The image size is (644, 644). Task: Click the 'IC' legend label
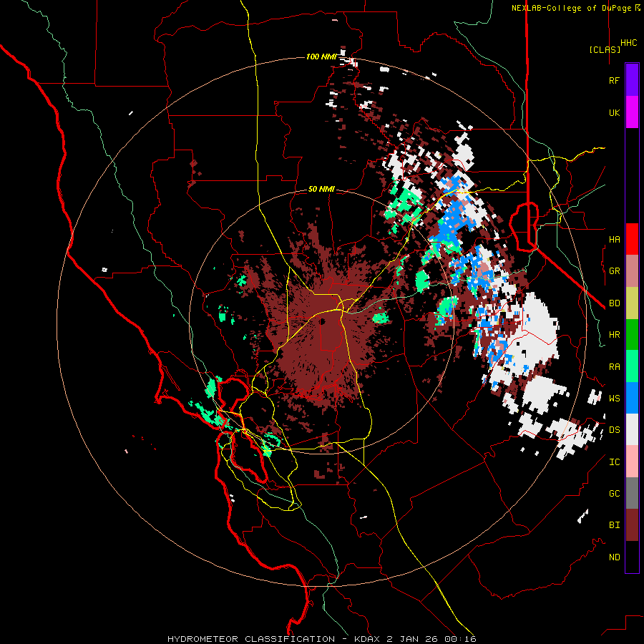[614, 462]
